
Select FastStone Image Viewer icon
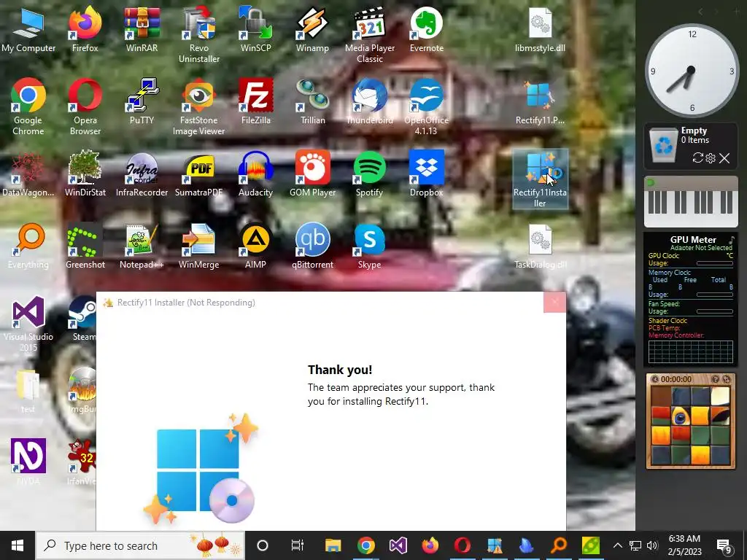point(198,107)
